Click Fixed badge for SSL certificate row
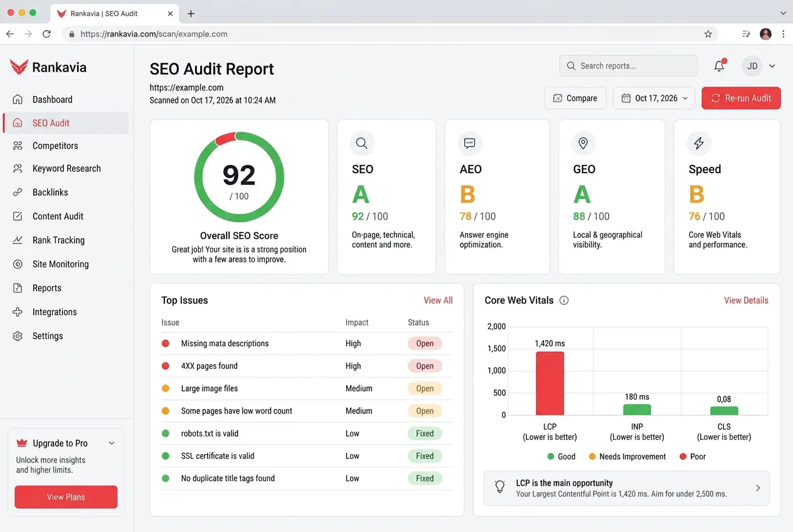This screenshot has height=532, width=793. [x=425, y=456]
